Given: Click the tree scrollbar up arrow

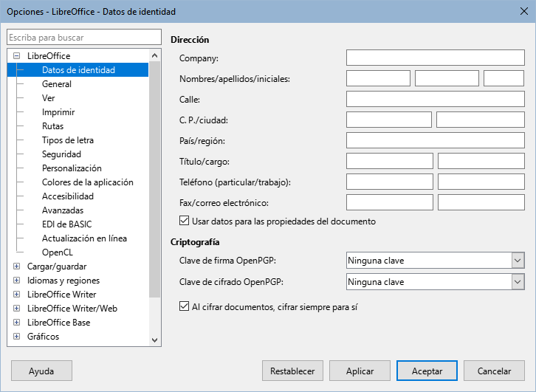Looking at the screenshot, I should point(154,55).
